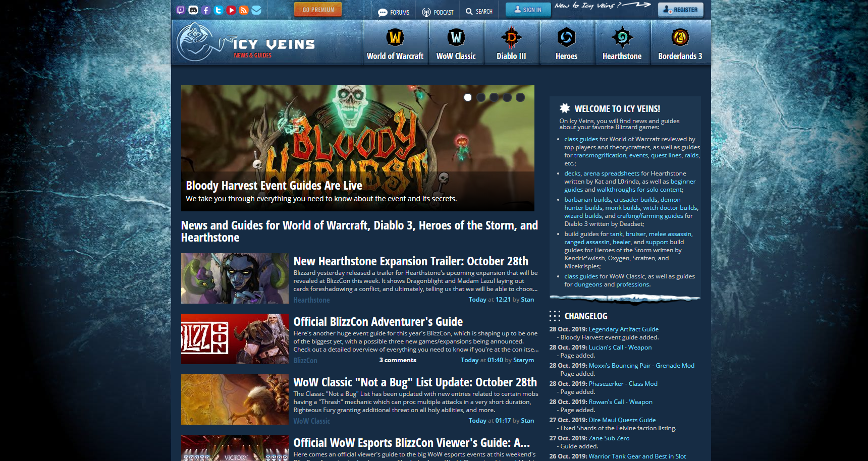The width and height of the screenshot is (868, 461).
Task: Open the Hearthstone tab
Action: 622,43
